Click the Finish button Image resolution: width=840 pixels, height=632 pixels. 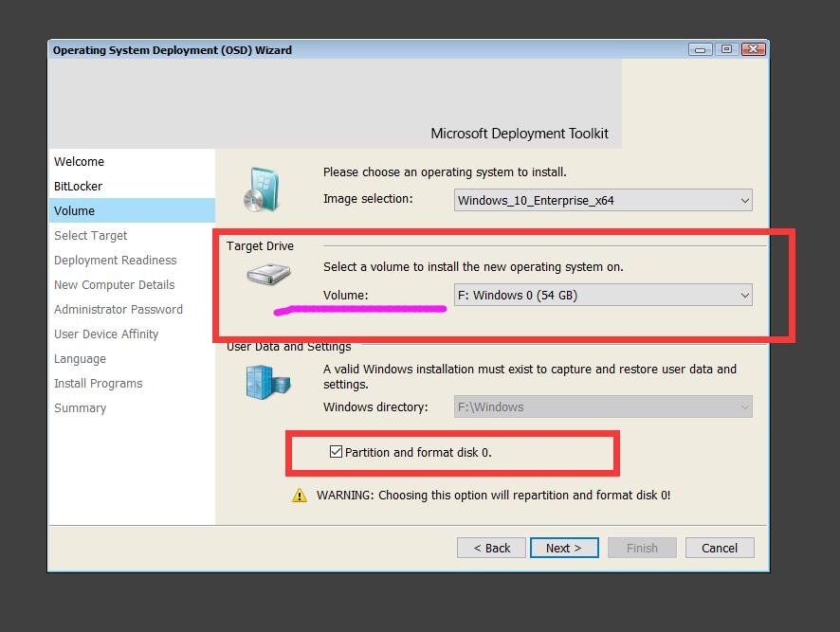[642, 548]
